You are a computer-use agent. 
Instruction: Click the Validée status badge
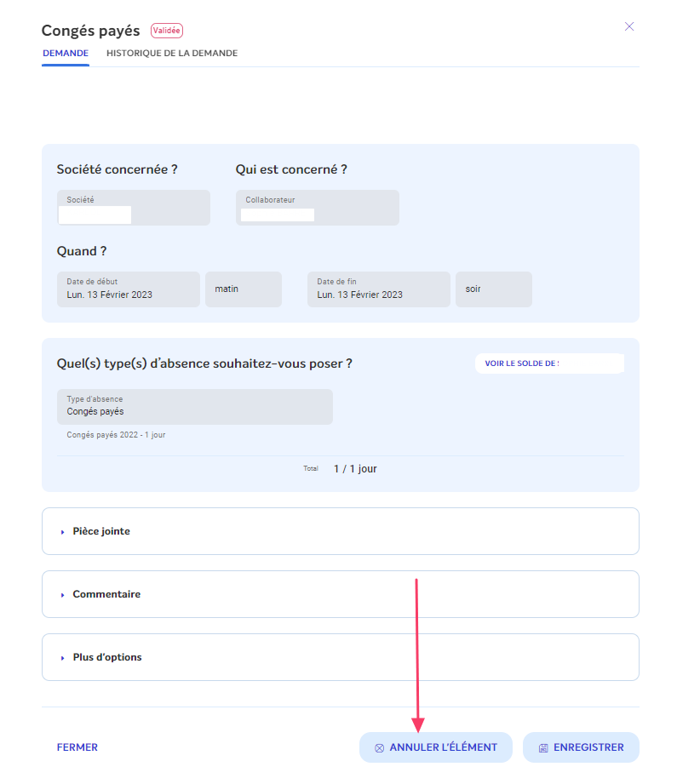[x=167, y=31]
